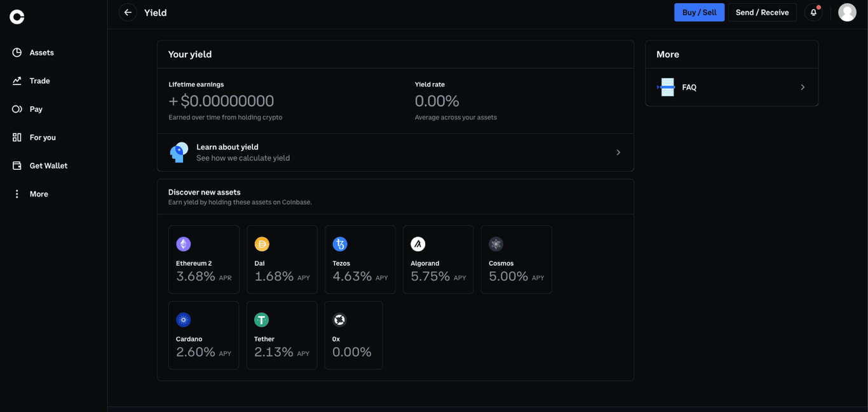Click the Send / Receive button
Viewport: 868px width, 412px height.
(x=762, y=12)
